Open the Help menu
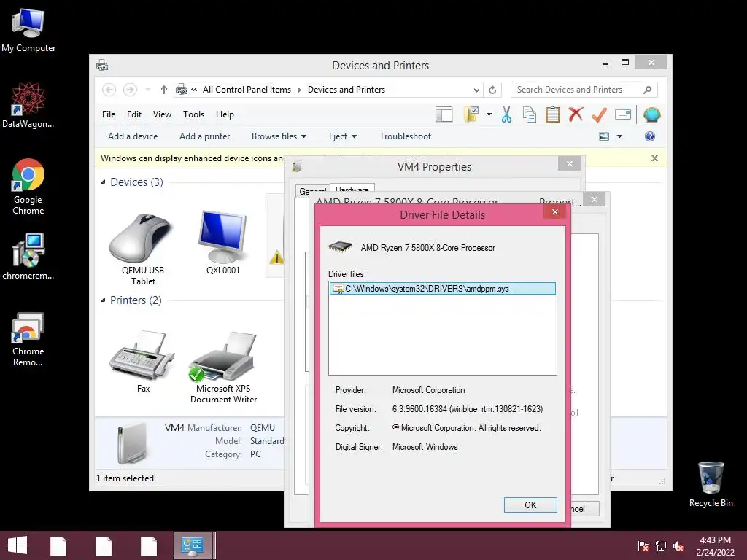This screenshot has height=560, width=747. pyautogui.click(x=225, y=114)
